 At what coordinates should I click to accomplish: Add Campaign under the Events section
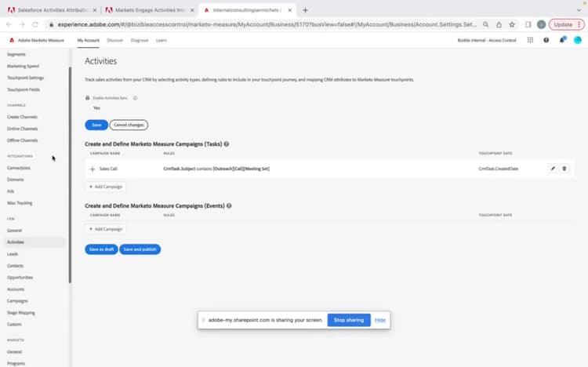coord(106,229)
